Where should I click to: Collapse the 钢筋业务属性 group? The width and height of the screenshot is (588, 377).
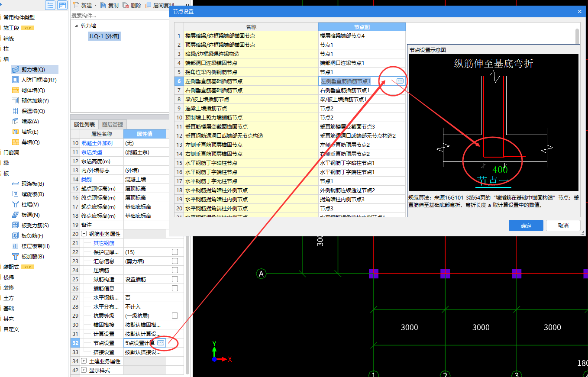84,234
